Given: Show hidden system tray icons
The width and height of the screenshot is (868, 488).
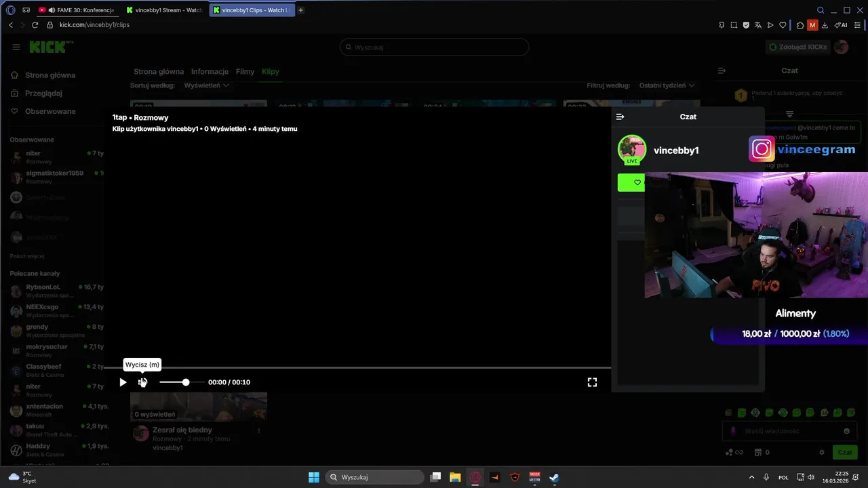Looking at the screenshot, I should tap(751, 477).
